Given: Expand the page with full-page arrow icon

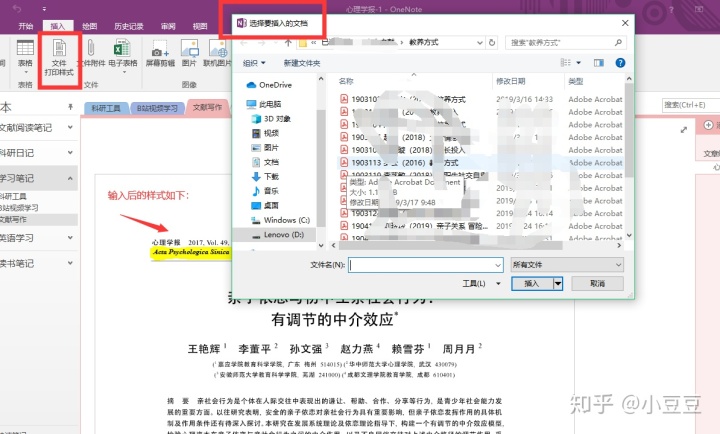Looking at the screenshot, I should [x=684, y=130].
